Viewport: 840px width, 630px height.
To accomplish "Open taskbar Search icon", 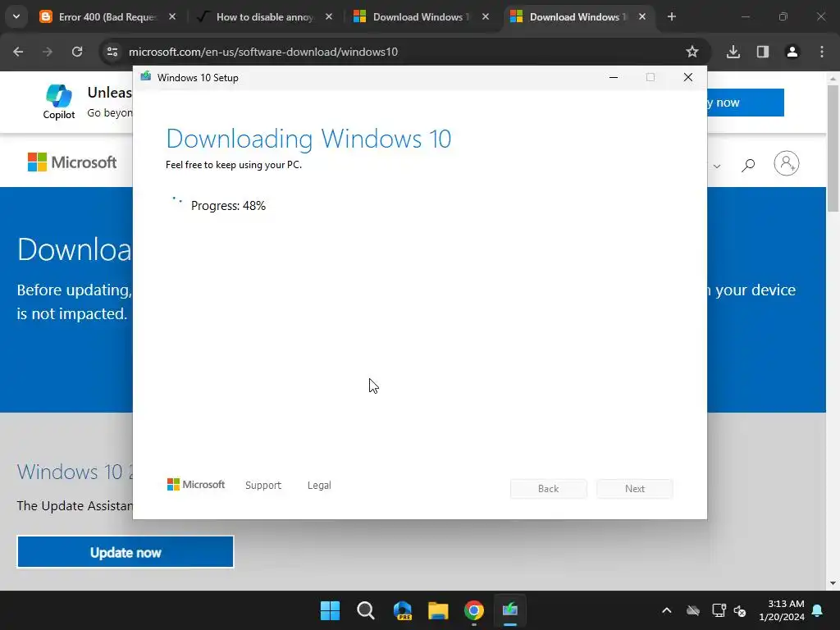I will point(366,610).
